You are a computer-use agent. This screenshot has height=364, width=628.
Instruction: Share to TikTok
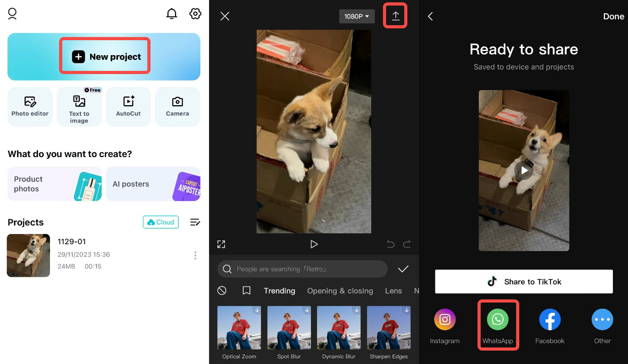coord(524,282)
